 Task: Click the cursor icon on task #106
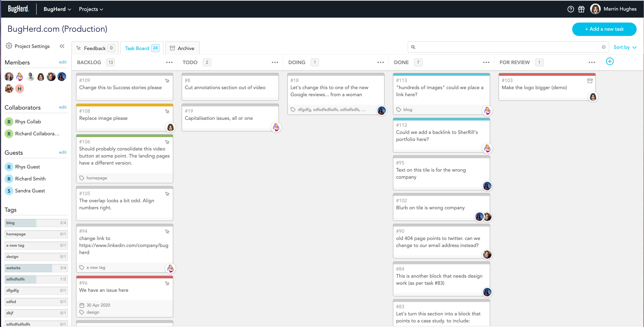(x=167, y=142)
